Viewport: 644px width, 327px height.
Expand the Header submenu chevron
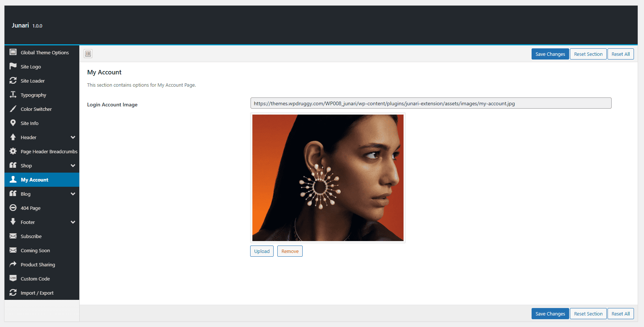tap(73, 137)
